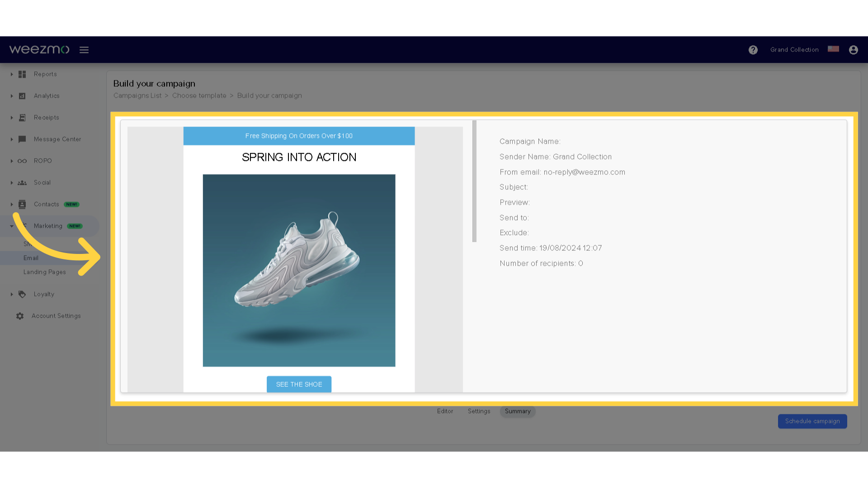
Task: Expand the ROPO menu arrow
Action: point(12,161)
